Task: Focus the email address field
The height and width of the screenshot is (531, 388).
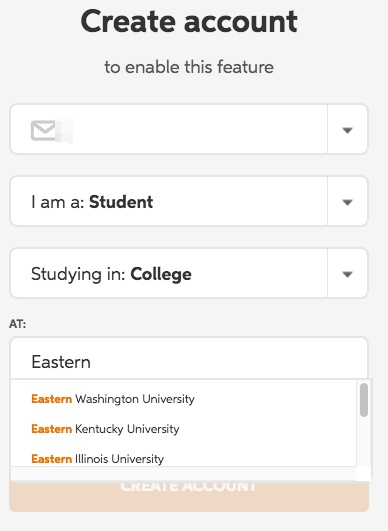Action: (x=169, y=129)
